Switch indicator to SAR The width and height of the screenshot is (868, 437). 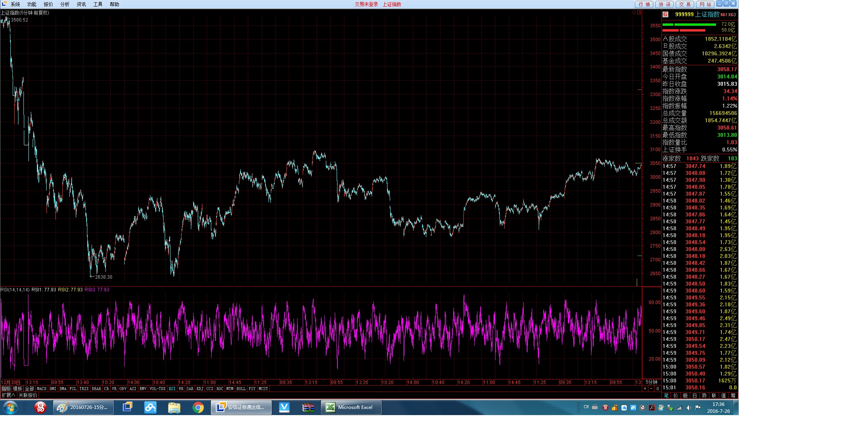190,389
